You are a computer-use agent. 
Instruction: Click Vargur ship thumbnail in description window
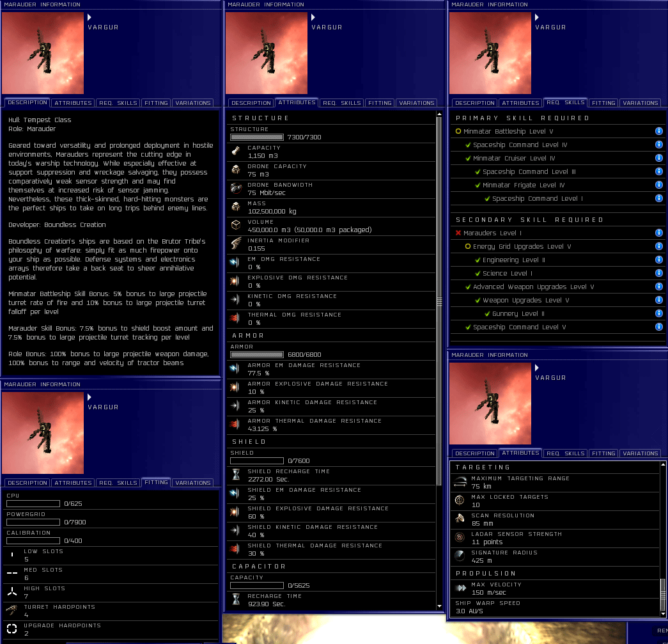43,53
